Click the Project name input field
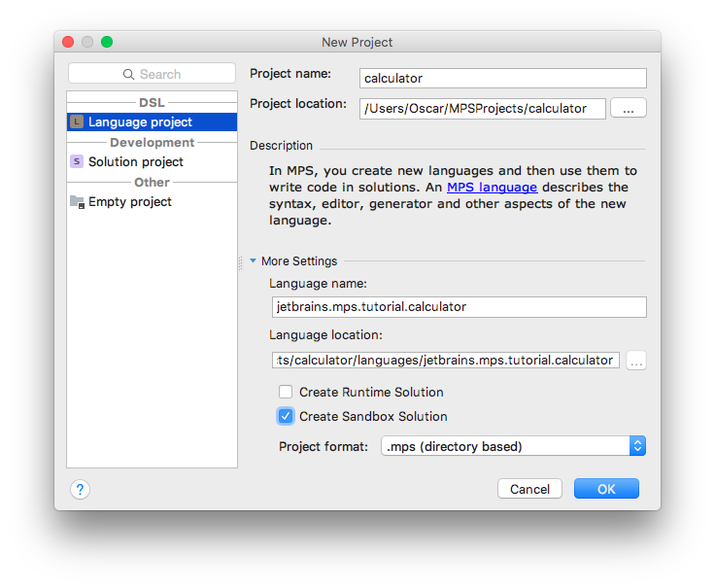 point(503,79)
